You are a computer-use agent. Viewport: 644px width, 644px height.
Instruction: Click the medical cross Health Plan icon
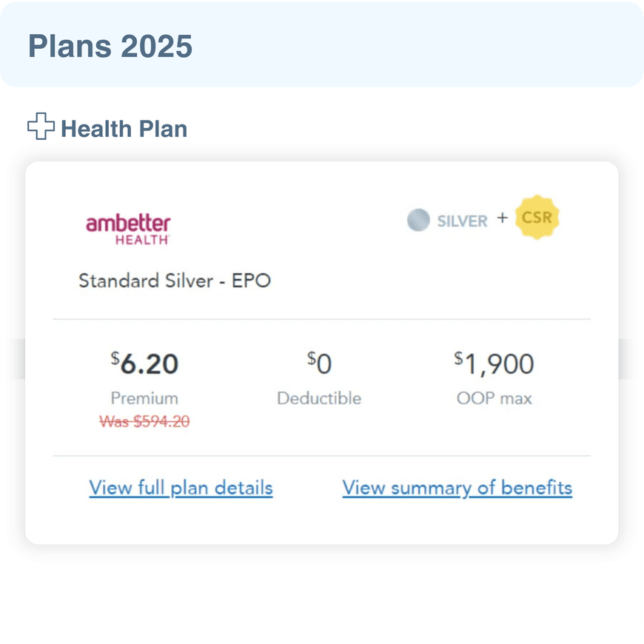pyautogui.click(x=41, y=126)
